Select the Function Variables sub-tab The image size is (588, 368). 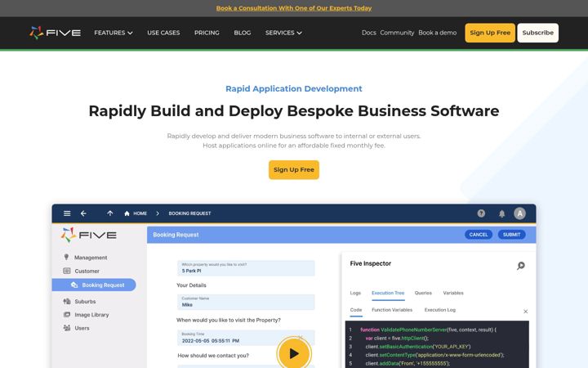[x=392, y=310]
